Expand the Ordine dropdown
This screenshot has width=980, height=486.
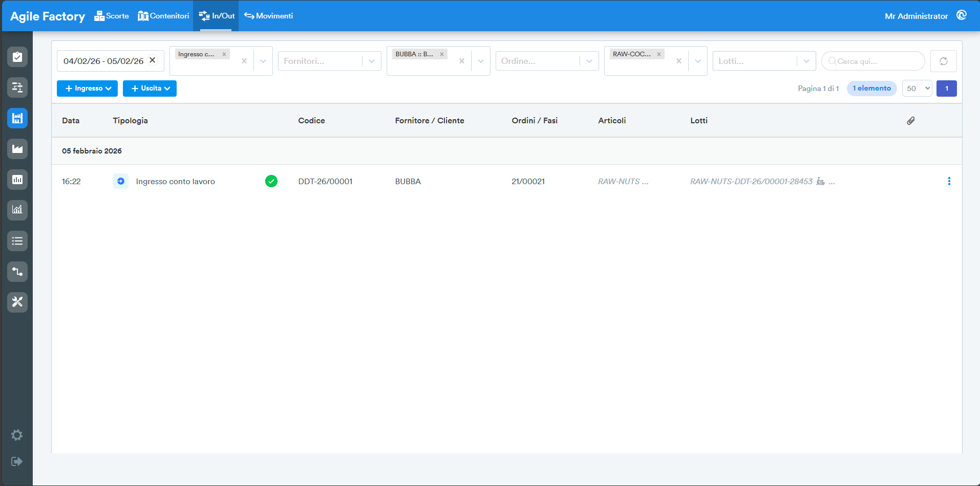589,61
